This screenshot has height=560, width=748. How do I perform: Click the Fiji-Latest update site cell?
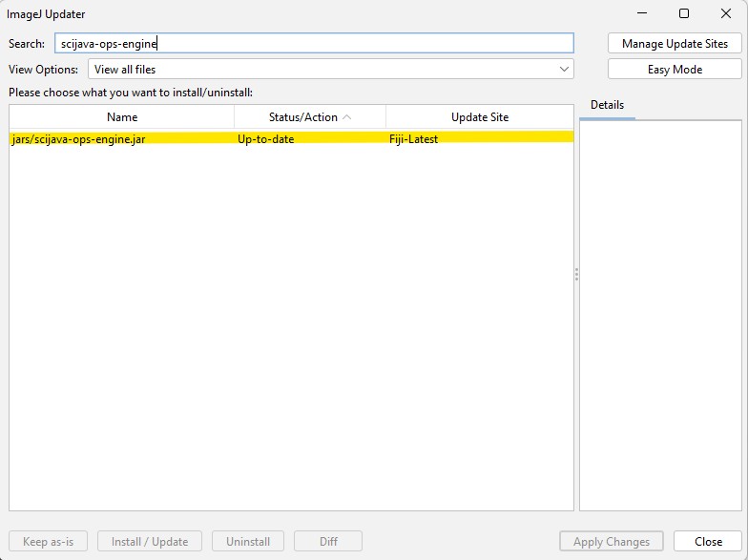point(413,138)
